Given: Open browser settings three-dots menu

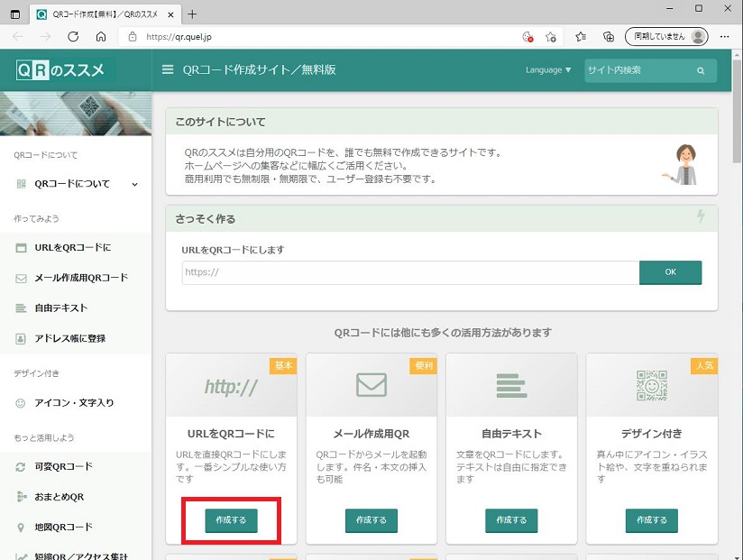Looking at the screenshot, I should [x=725, y=36].
